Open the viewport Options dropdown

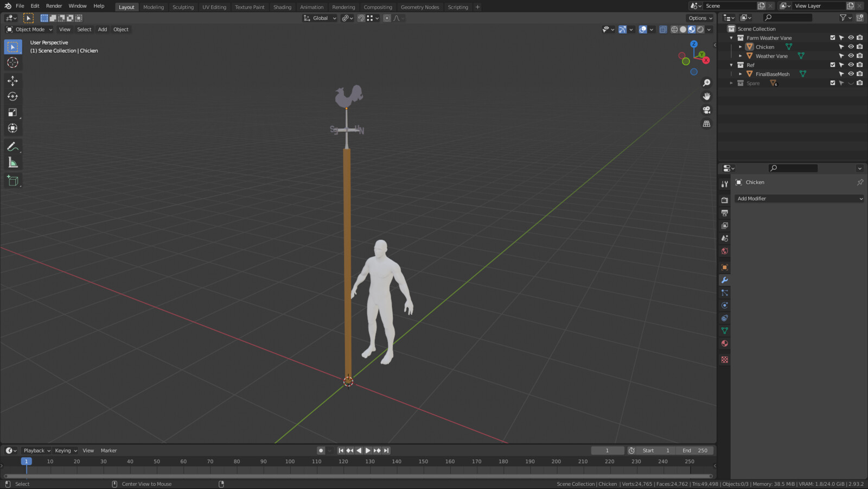(700, 18)
